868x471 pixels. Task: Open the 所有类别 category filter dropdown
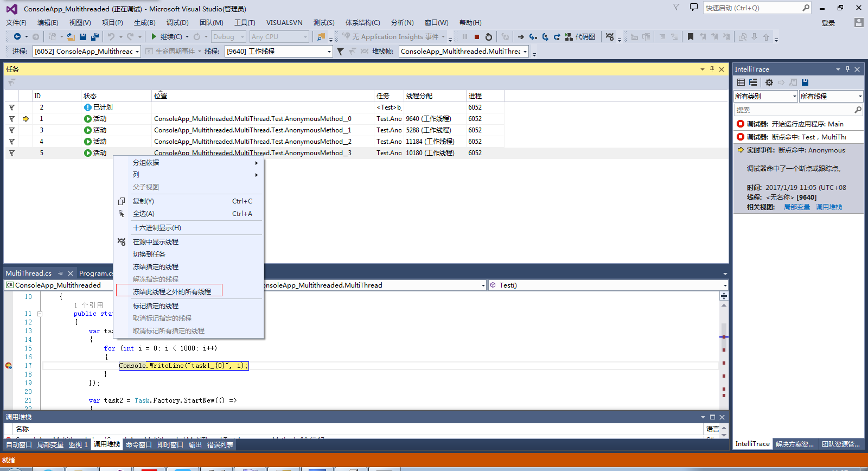pyautogui.click(x=765, y=96)
